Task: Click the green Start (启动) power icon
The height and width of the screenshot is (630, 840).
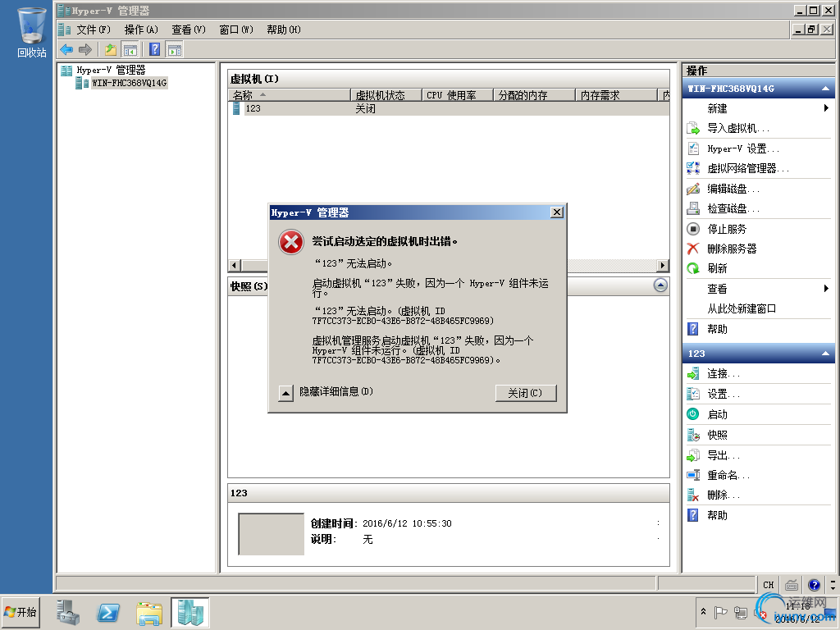Action: click(x=693, y=414)
